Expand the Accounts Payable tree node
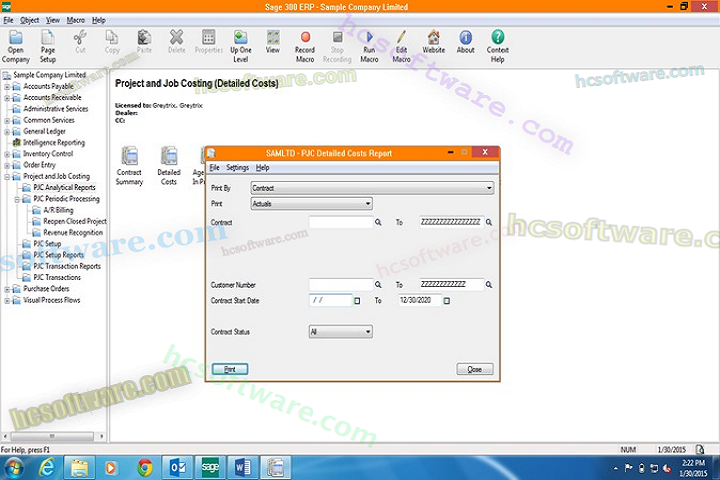Image resolution: width=720 pixels, height=480 pixels. [x=7, y=87]
